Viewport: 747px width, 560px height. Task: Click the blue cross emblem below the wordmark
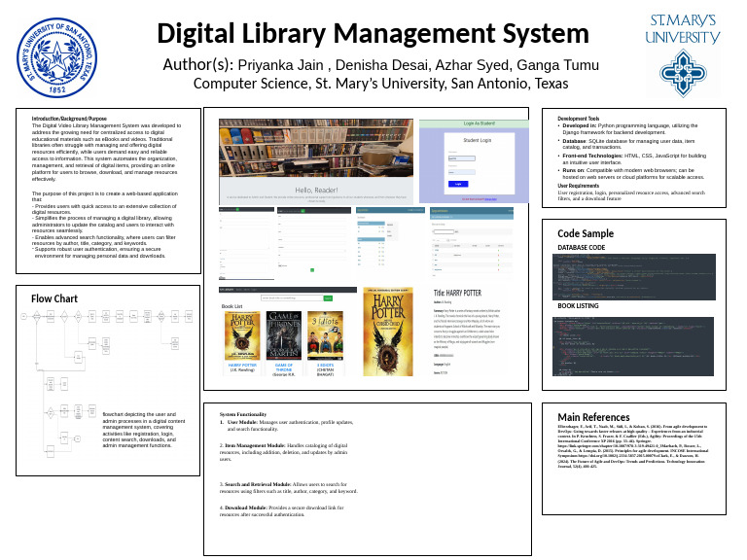click(683, 73)
